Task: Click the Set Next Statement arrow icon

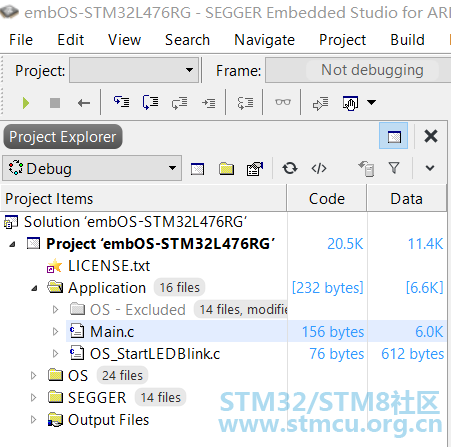Action: click(x=320, y=103)
